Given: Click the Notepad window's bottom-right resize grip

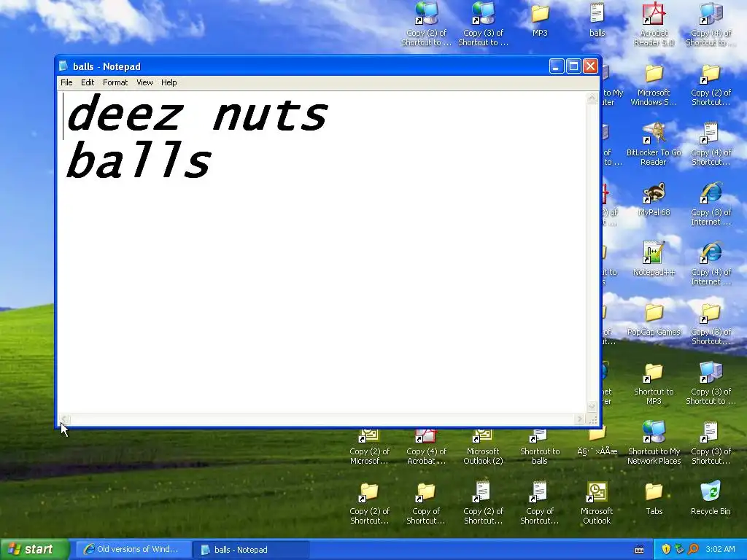Looking at the screenshot, I should [x=592, y=419].
